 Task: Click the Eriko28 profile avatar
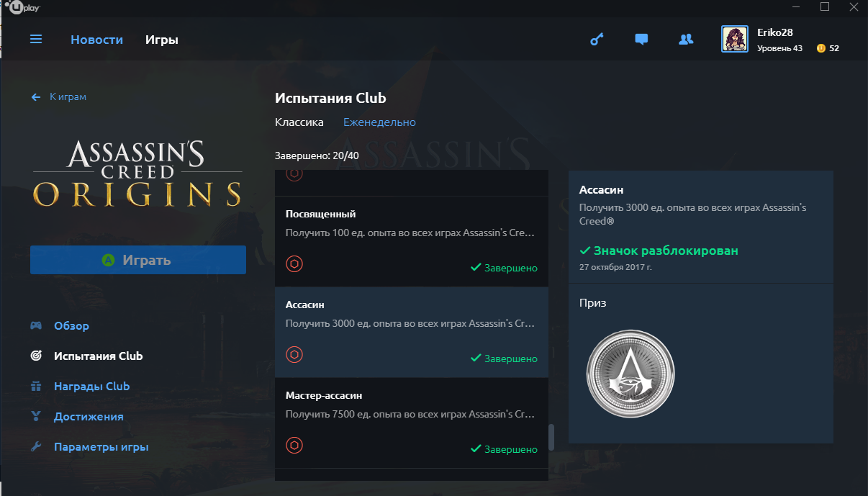point(736,39)
